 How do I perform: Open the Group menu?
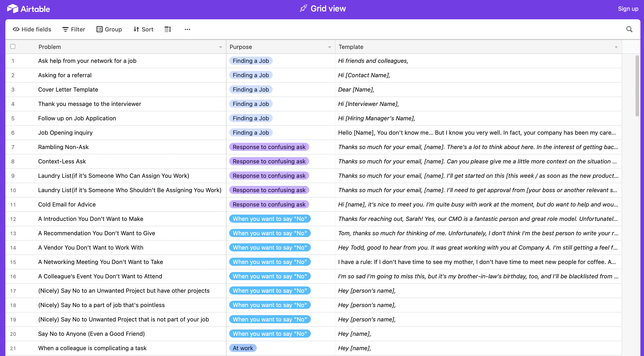click(109, 29)
